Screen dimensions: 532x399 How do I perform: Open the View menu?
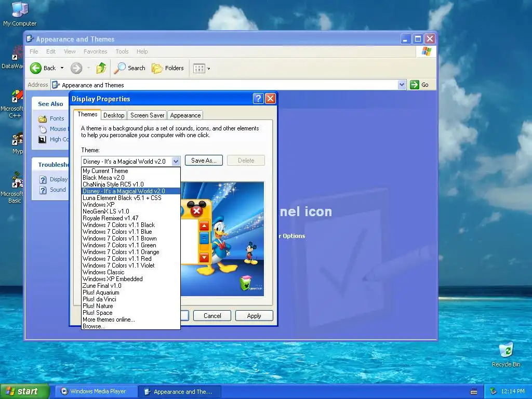(70, 51)
